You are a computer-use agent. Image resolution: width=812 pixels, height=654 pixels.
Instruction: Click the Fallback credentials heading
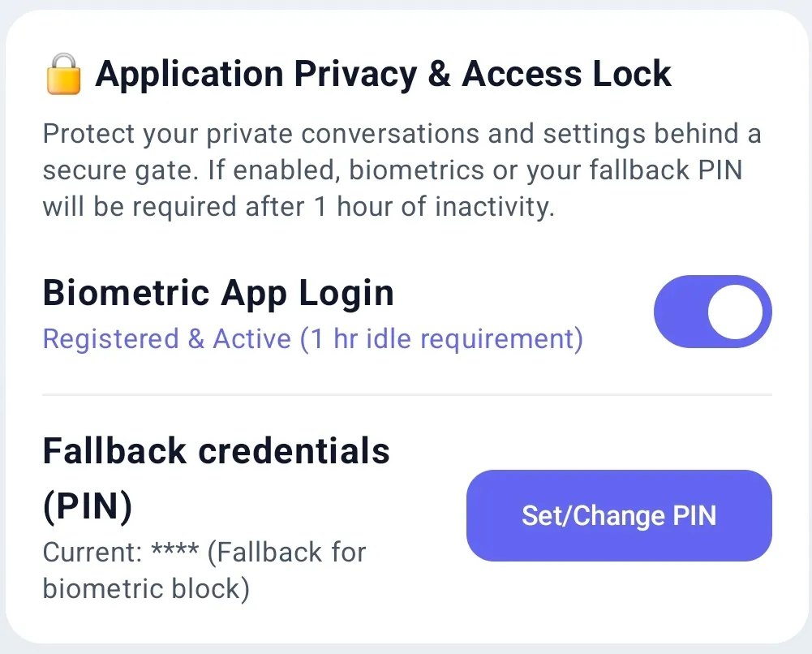216,450
